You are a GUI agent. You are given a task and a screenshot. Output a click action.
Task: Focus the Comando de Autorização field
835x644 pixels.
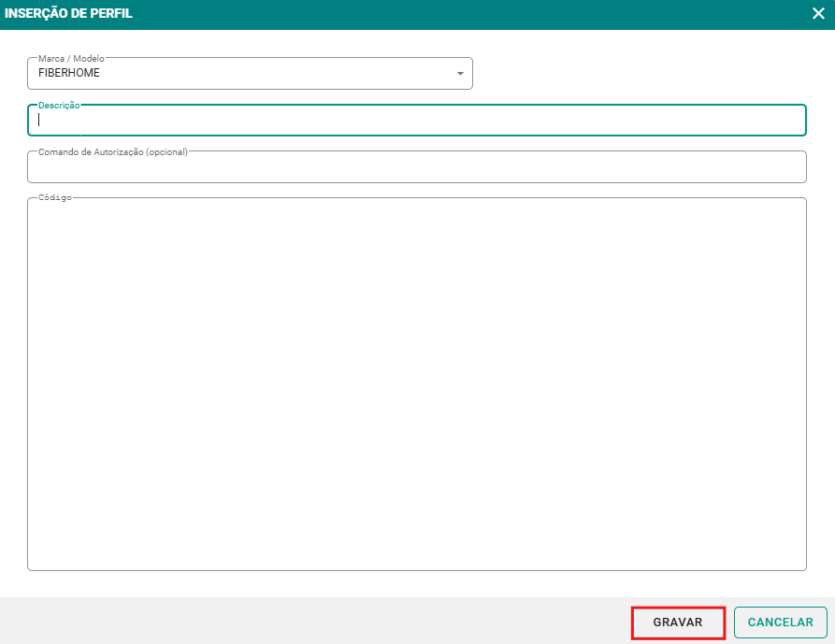(x=416, y=168)
